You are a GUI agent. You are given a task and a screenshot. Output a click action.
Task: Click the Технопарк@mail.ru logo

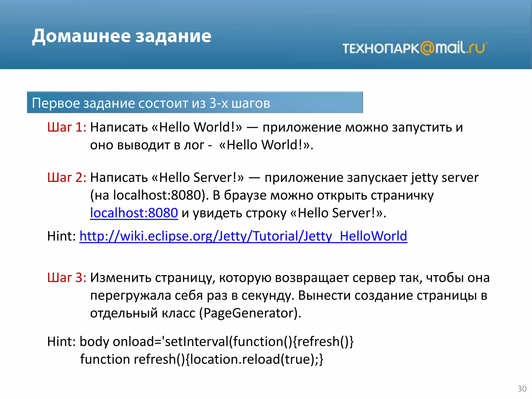[x=415, y=48]
